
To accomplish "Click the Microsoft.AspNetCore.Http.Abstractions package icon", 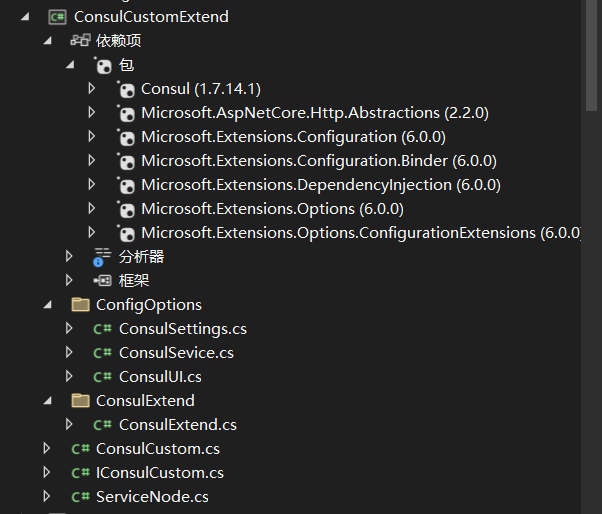I will 126,113.
